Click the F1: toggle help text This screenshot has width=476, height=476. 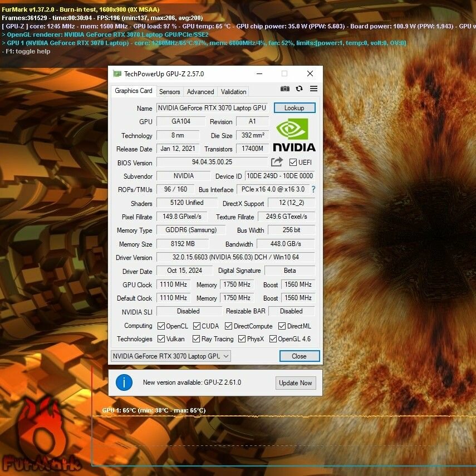tap(26, 51)
